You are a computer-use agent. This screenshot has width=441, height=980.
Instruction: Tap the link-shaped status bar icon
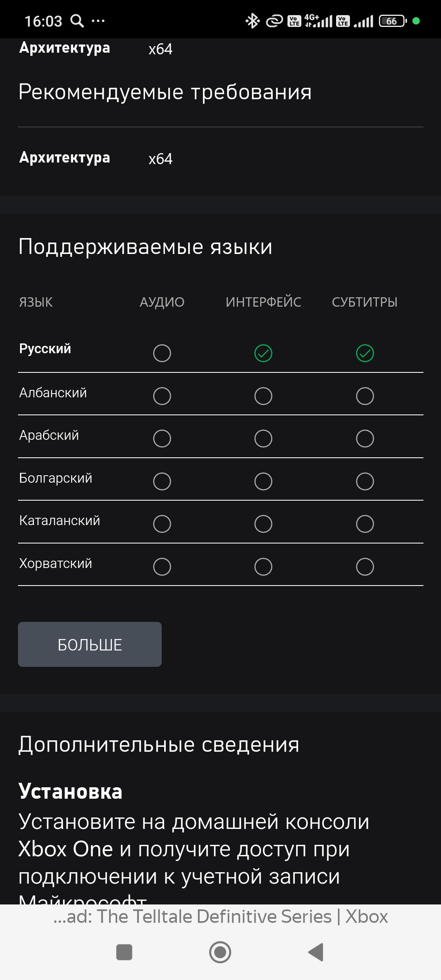coord(274,21)
